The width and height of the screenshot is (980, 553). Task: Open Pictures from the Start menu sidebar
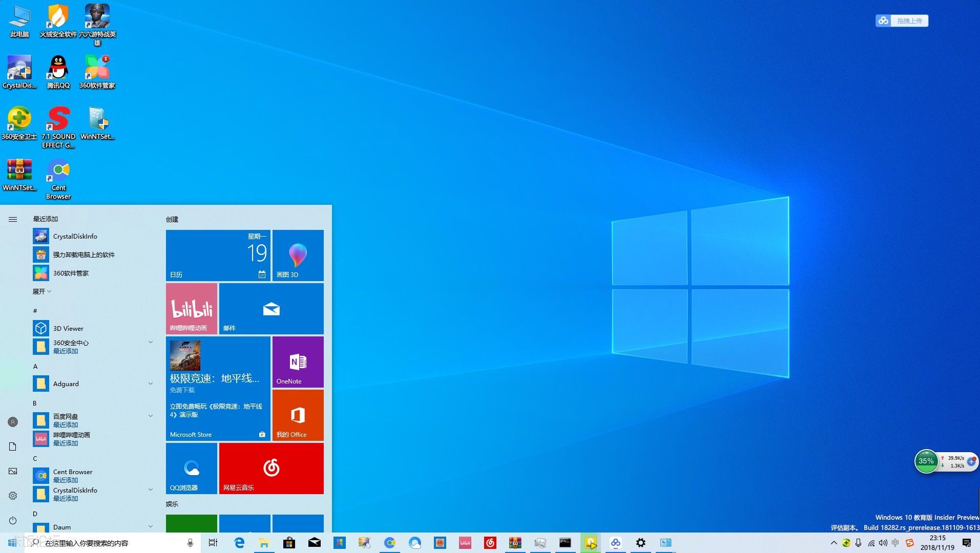pos(13,471)
